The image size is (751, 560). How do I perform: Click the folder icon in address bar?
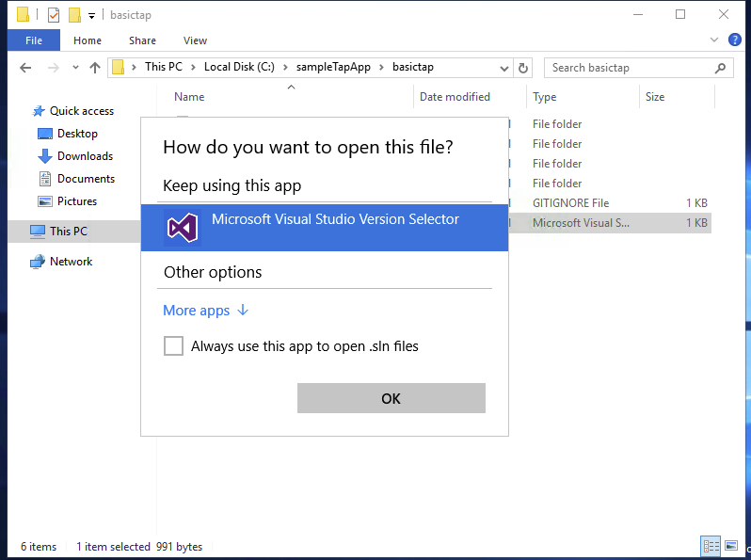pyautogui.click(x=118, y=68)
